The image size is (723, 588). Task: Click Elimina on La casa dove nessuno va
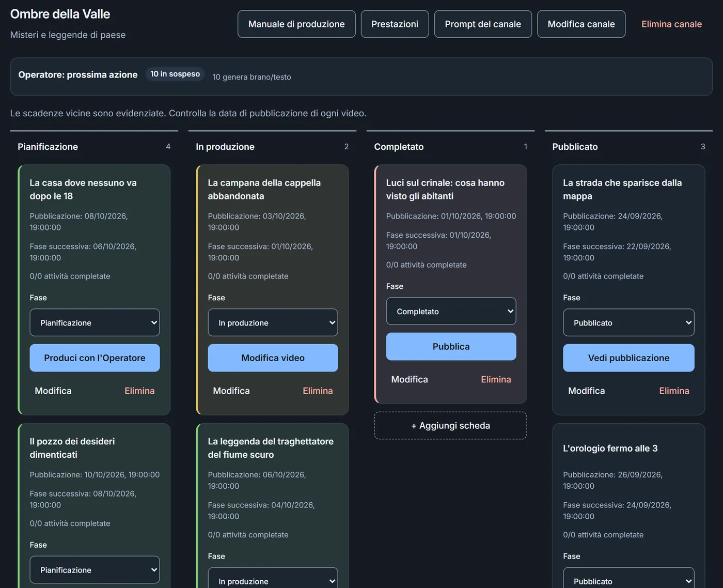(x=139, y=391)
